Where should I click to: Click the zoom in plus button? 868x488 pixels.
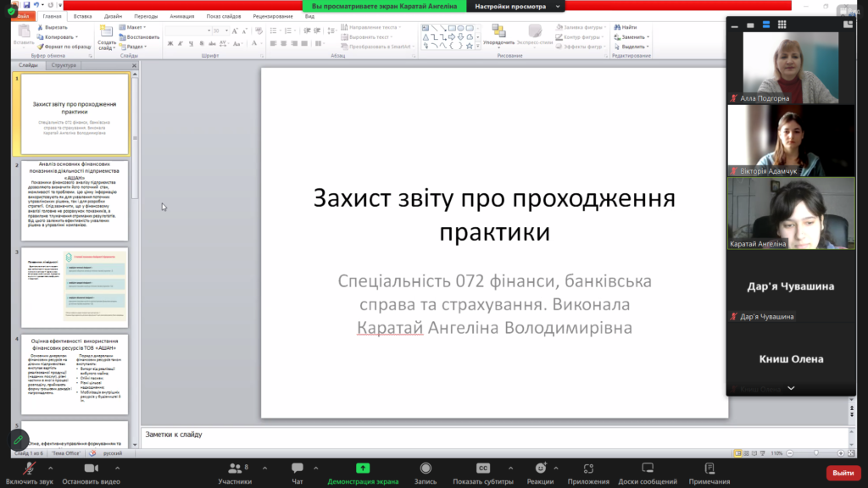841,453
